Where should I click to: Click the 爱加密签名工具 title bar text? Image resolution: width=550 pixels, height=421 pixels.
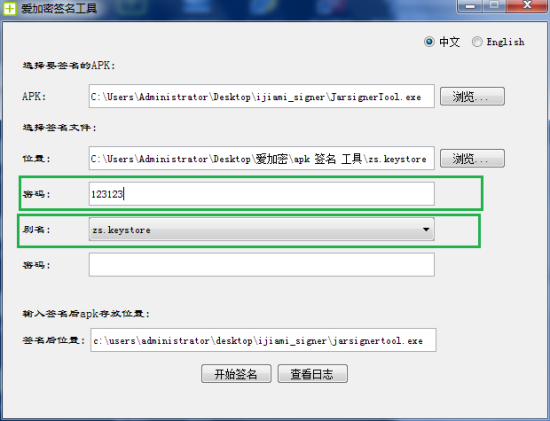tap(59, 8)
